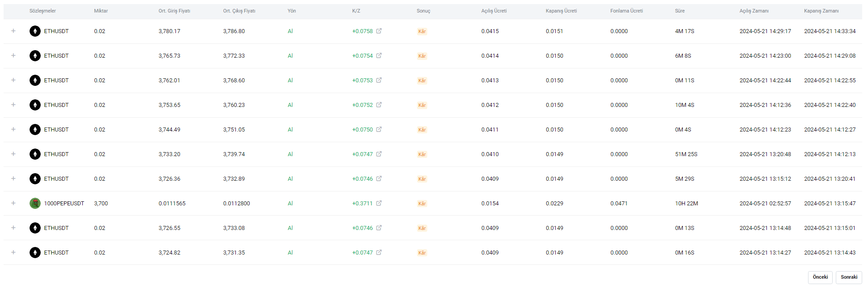Image resolution: width=868 pixels, height=289 pixels.
Task: Open share icon next to +0.0753 profit
Action: [379, 80]
